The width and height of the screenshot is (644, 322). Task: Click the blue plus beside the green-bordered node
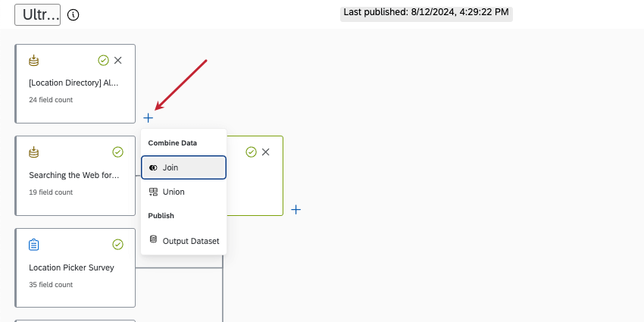tap(296, 210)
